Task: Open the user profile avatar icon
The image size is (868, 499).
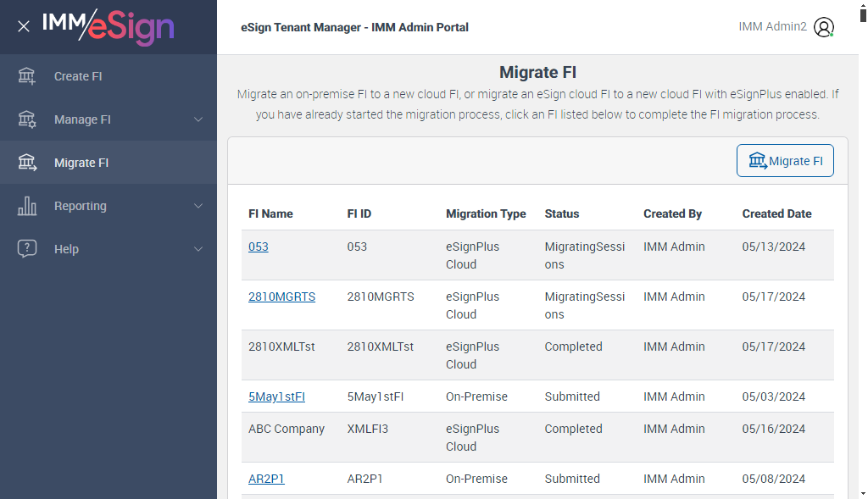Action: pyautogui.click(x=824, y=27)
